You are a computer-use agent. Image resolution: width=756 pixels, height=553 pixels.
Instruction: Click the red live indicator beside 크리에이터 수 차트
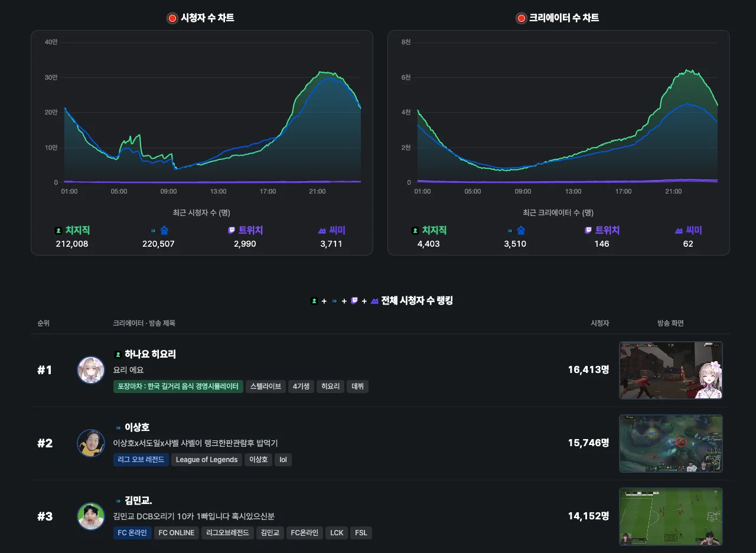(x=521, y=18)
